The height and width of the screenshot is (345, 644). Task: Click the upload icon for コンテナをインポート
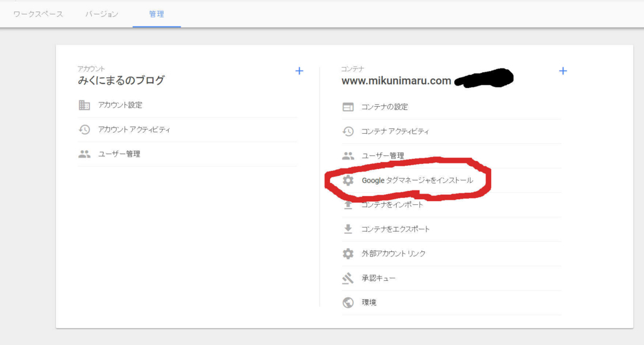click(348, 205)
